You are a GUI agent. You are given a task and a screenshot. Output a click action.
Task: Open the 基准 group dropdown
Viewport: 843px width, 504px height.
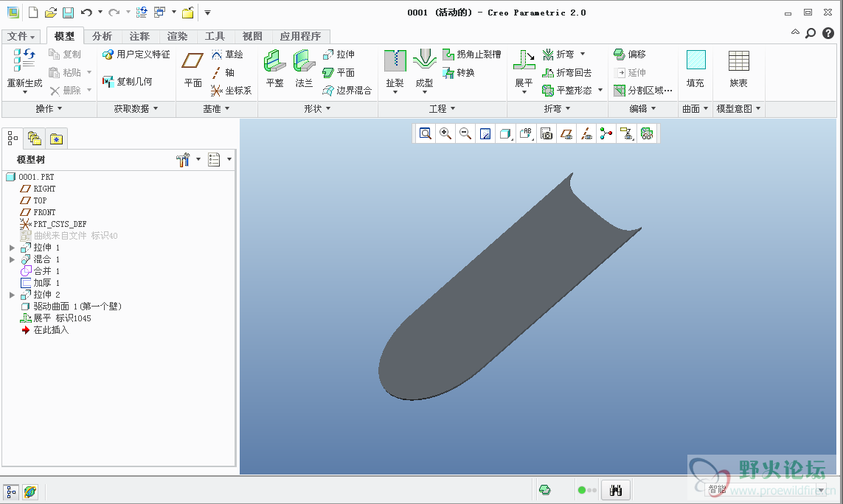[x=217, y=108]
